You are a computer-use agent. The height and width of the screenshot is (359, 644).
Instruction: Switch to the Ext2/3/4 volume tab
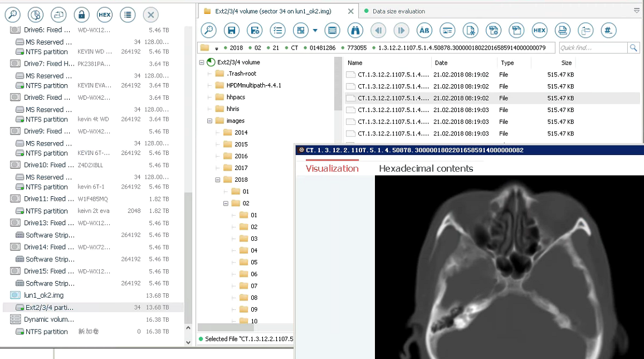273,11
